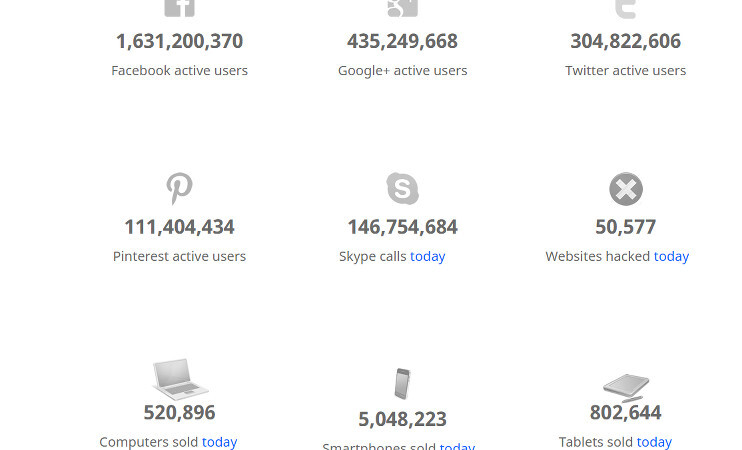Click the 'Computers sold' label text
The width and height of the screenshot is (742, 450).
click(x=149, y=442)
